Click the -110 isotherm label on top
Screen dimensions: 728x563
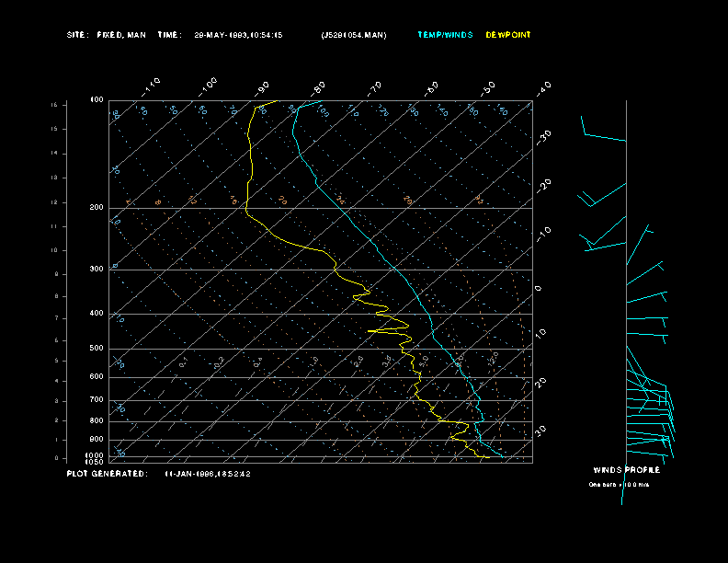[x=151, y=86]
